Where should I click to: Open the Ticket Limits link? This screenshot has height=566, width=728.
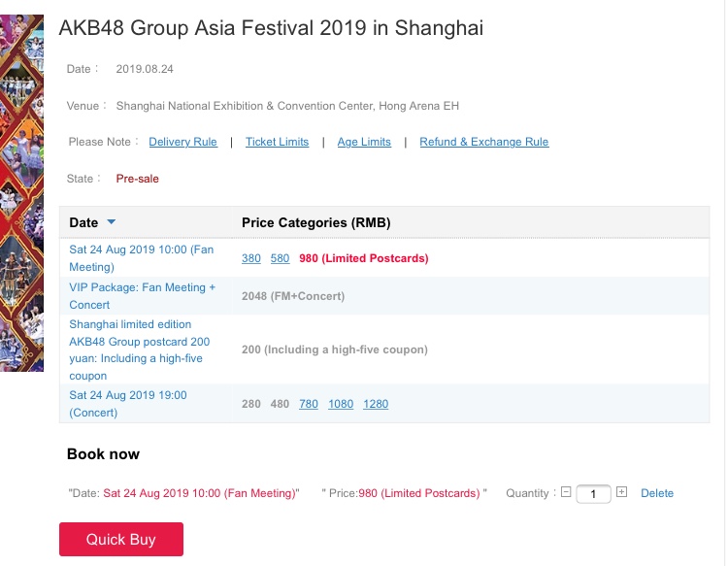[278, 142]
